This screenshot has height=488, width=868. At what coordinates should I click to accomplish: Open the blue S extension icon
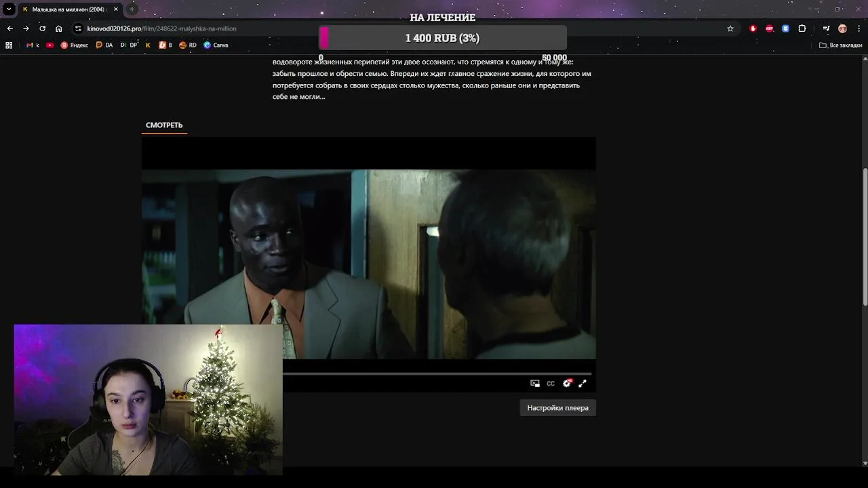coord(785,28)
